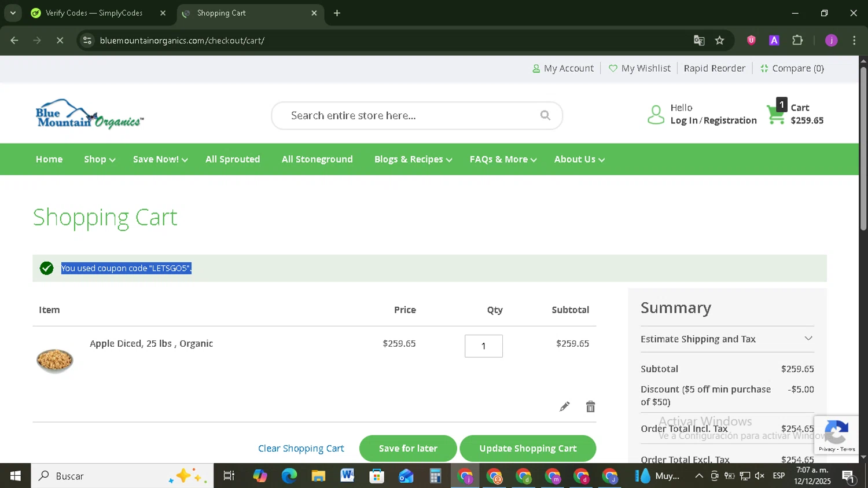
Task: Click the search magnifier icon
Action: [x=545, y=115]
